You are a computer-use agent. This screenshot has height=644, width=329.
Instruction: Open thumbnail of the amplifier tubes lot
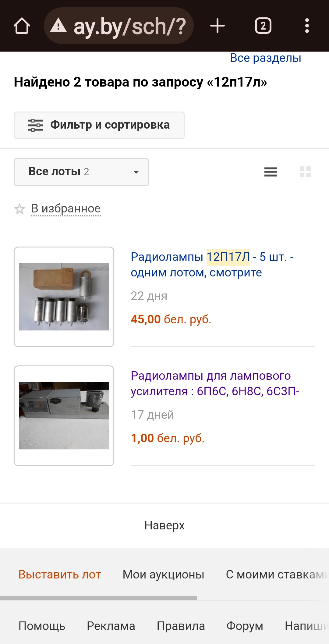tap(64, 415)
